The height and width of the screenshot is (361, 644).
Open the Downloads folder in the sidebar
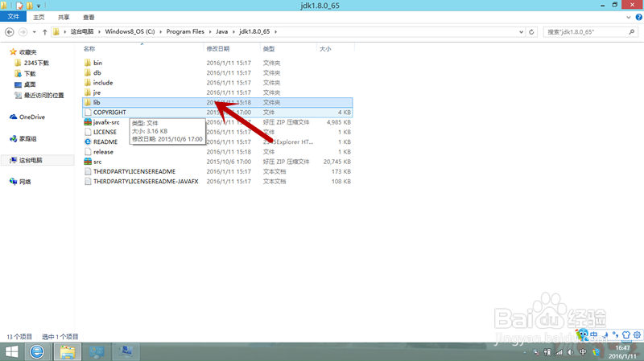[x=25, y=73]
